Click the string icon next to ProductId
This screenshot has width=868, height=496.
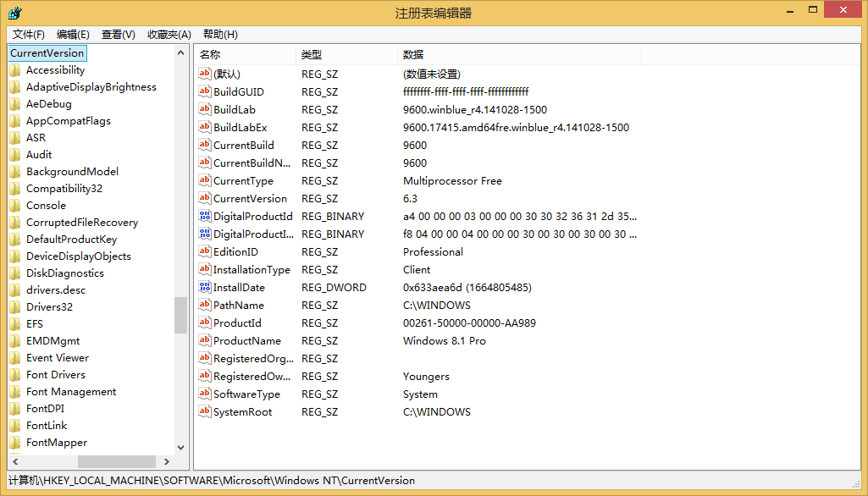pos(205,322)
